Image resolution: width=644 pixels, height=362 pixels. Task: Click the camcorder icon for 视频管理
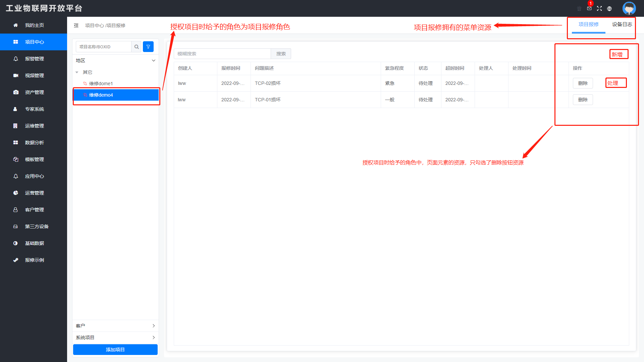click(x=15, y=75)
